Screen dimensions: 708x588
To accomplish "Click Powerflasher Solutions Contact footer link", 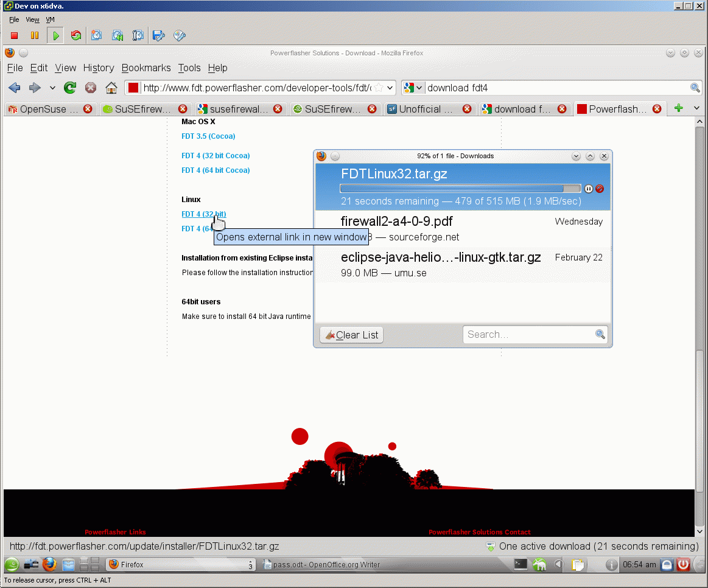I will (x=480, y=532).
